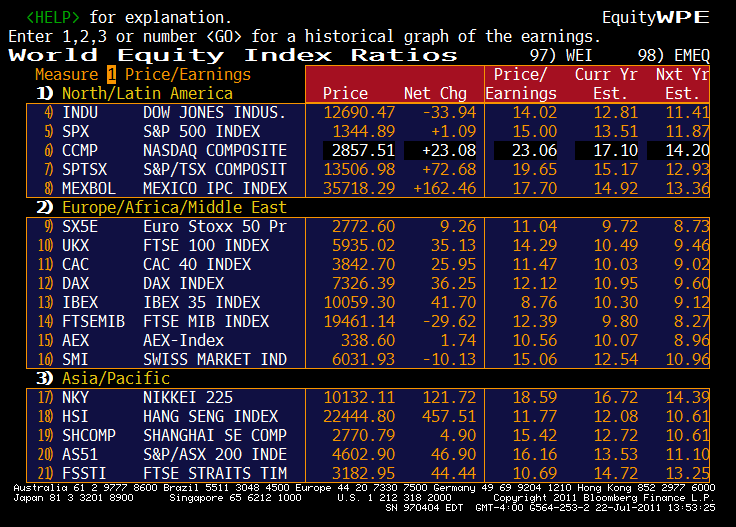Click the CAC 40 INDEX name
Screen dimensions: 736x527
click(x=197, y=264)
